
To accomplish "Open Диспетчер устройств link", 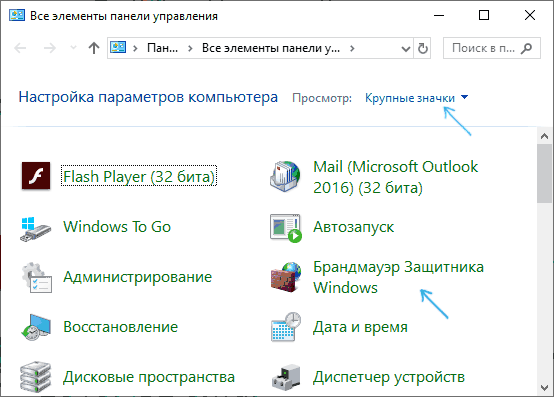I will coord(389,377).
